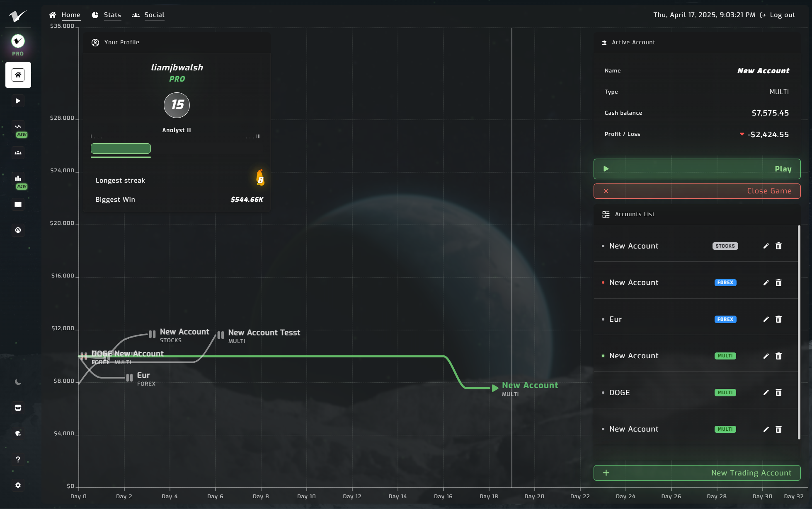This screenshot has width=812, height=509.
Task: Click the Analyst II level progress bar
Action: [x=121, y=148]
